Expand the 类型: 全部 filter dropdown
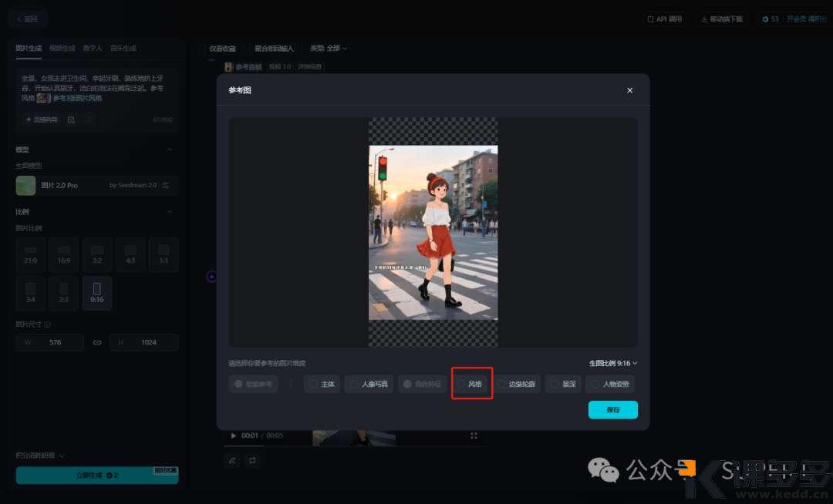This screenshot has height=504, width=833. coord(328,48)
